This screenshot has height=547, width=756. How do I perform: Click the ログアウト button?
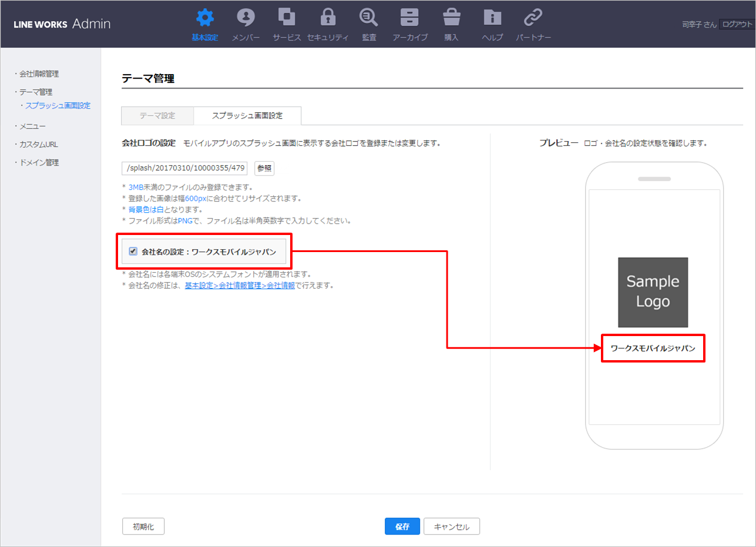pyautogui.click(x=737, y=24)
